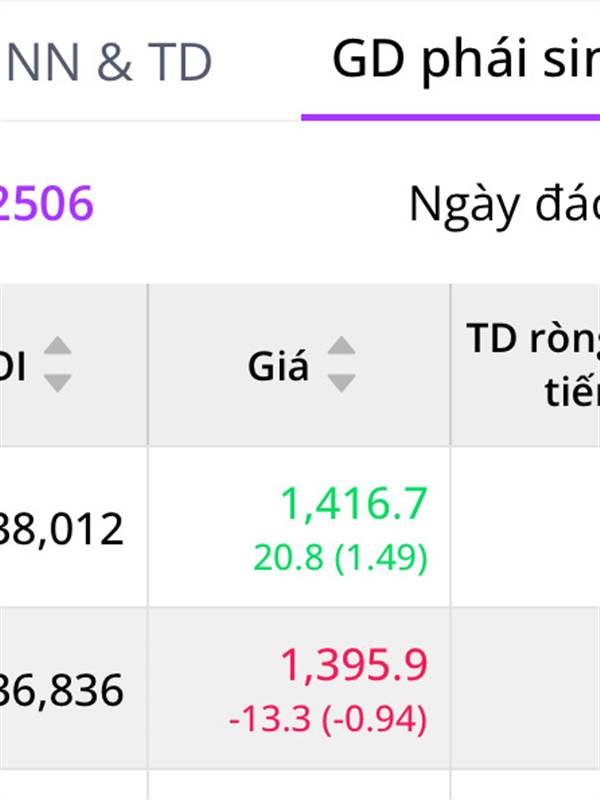
Task: Click the Ngày đáo label text
Action: [504, 206]
